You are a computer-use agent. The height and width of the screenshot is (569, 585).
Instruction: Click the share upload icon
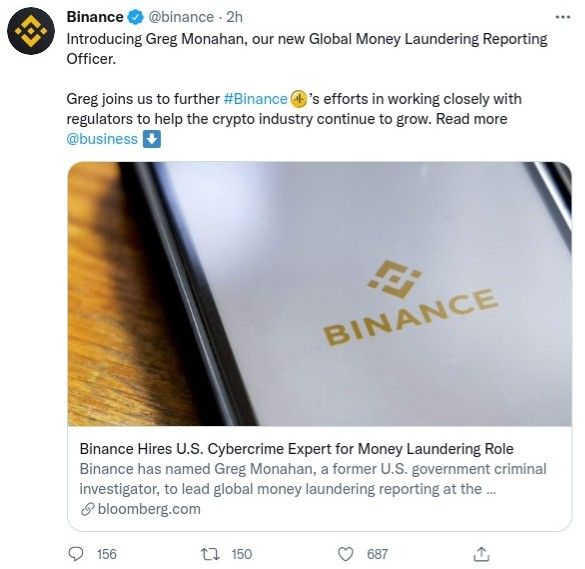(x=481, y=554)
